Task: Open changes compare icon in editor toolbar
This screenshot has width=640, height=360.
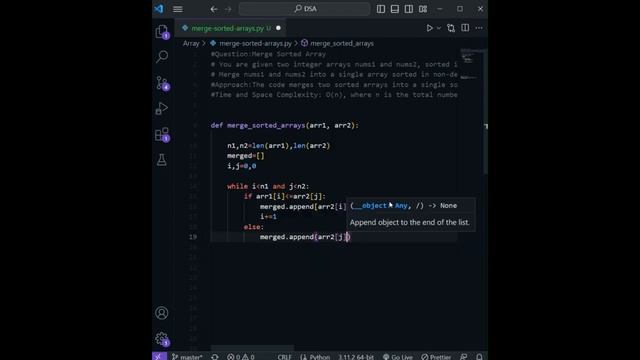Action: [x=451, y=28]
